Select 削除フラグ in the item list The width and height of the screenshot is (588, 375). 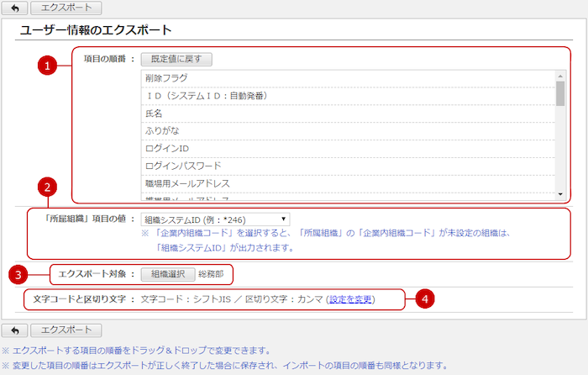pos(348,78)
